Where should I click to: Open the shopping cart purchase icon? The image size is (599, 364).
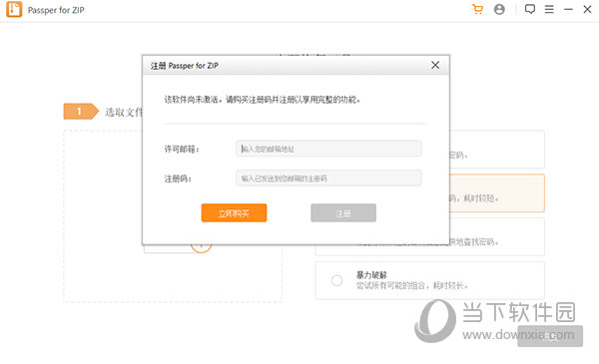pos(477,9)
